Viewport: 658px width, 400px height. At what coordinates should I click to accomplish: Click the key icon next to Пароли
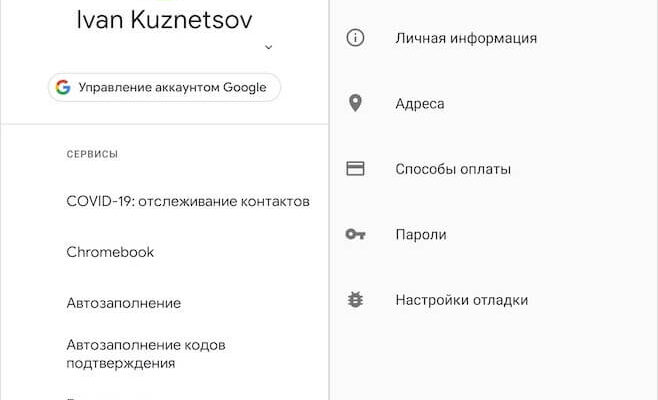355,234
